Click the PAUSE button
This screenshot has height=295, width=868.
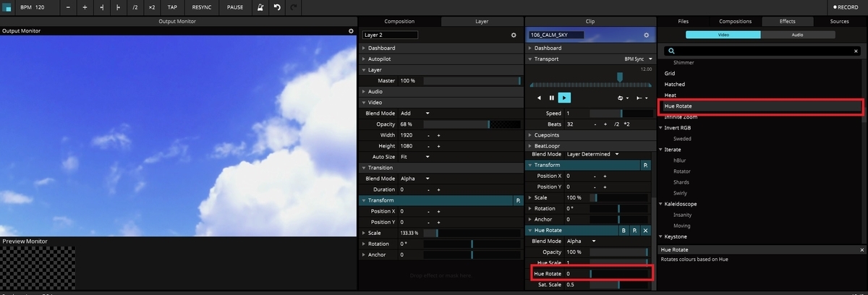click(x=235, y=7)
